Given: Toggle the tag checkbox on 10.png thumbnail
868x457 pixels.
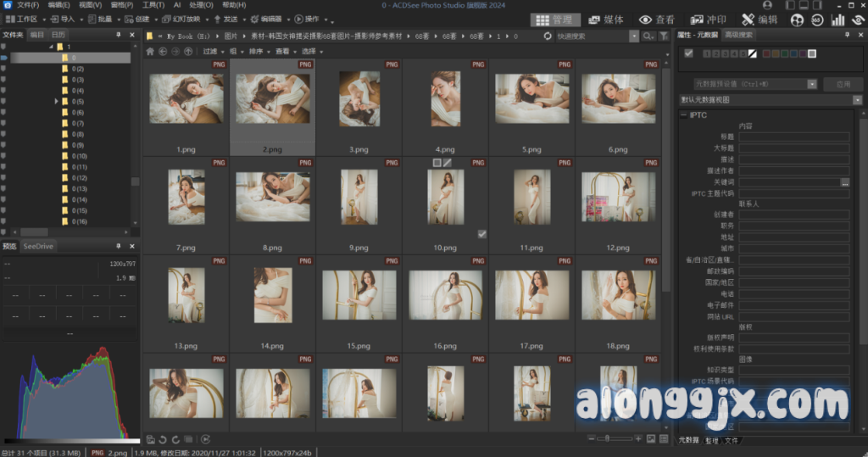Looking at the screenshot, I should pos(482,234).
